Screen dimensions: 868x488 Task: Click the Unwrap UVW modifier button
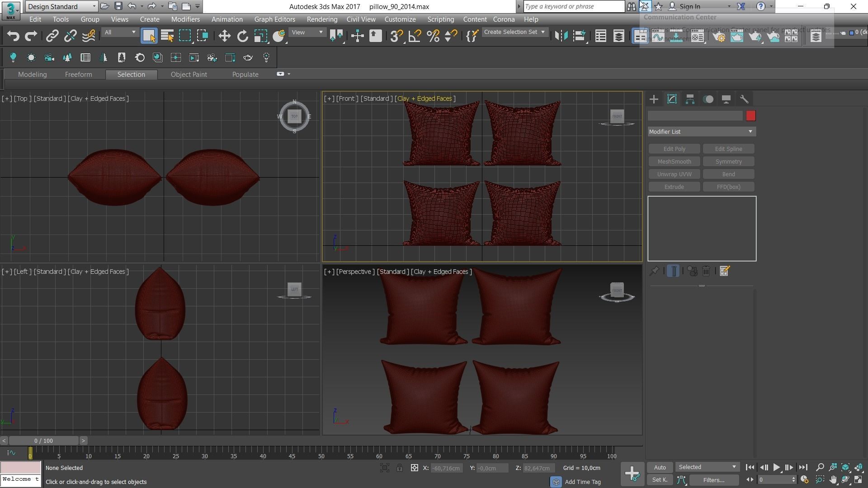point(674,174)
